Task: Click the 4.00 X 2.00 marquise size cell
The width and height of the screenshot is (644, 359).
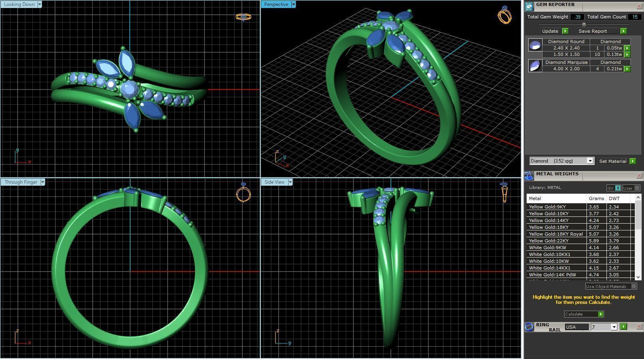Action: (566, 69)
